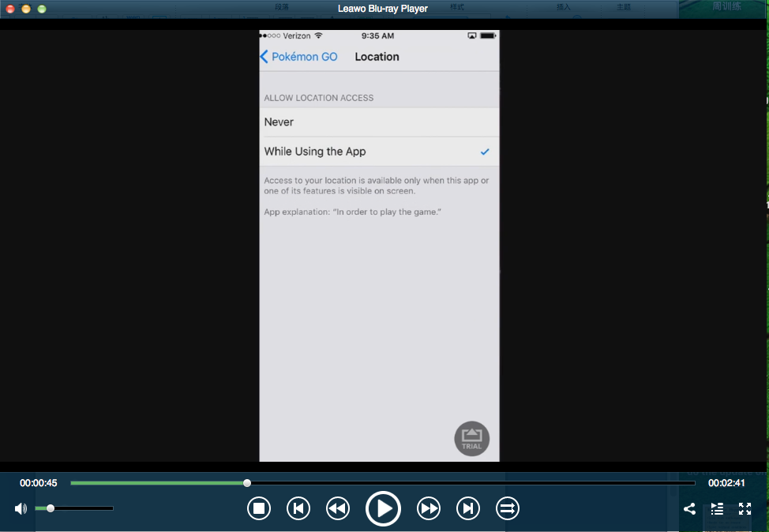Toggle the loop/repeat mode icon
The width and height of the screenshot is (769, 532).
[507, 508]
